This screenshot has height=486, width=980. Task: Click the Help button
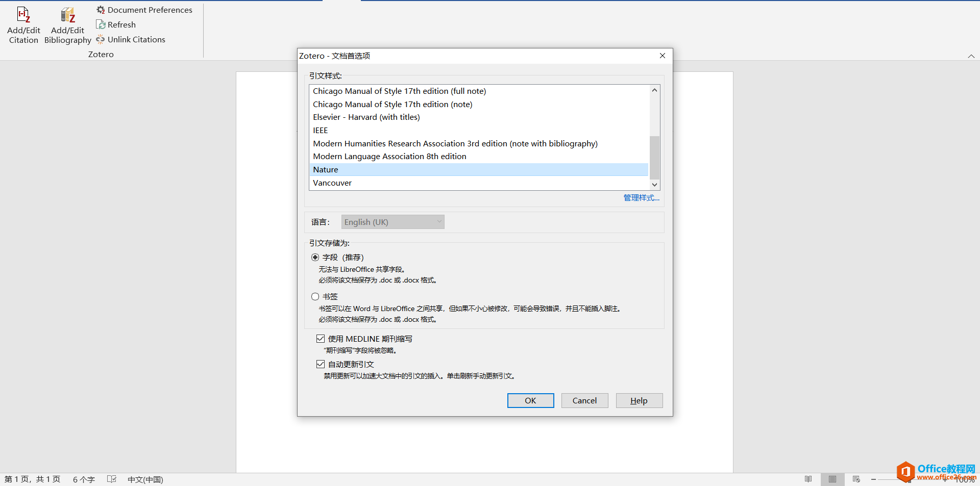tap(639, 400)
